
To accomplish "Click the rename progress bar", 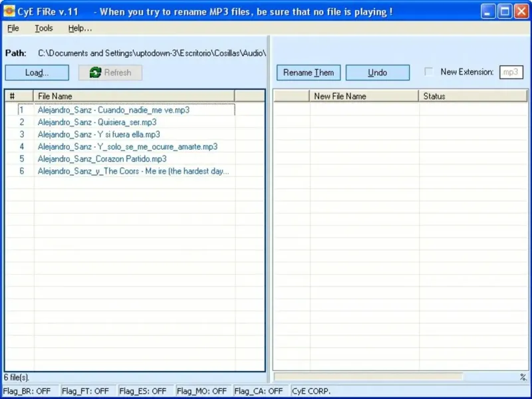I will pos(368,376).
